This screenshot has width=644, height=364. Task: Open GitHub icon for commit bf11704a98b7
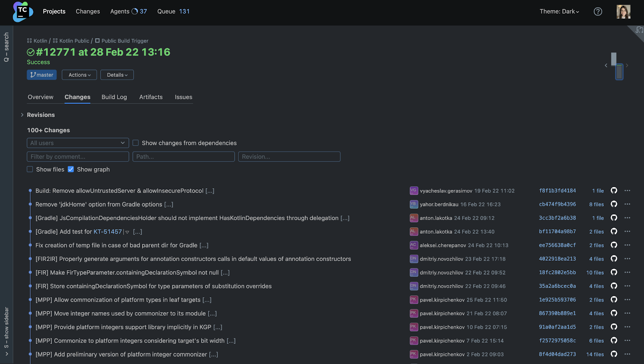click(614, 232)
